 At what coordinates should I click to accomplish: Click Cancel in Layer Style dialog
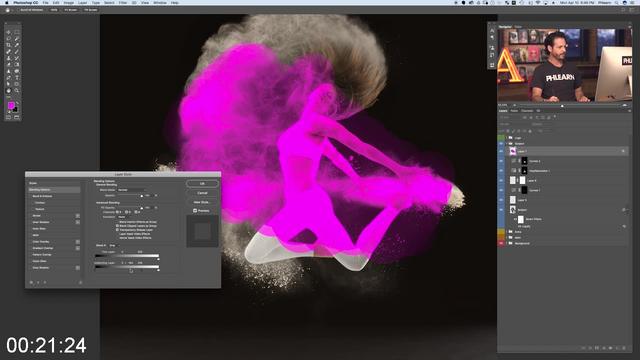tap(202, 193)
